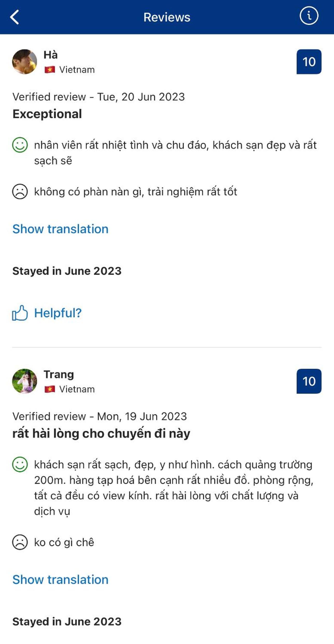Tap green smiley icon in Trang's review
334x644 pixels.
click(x=20, y=464)
